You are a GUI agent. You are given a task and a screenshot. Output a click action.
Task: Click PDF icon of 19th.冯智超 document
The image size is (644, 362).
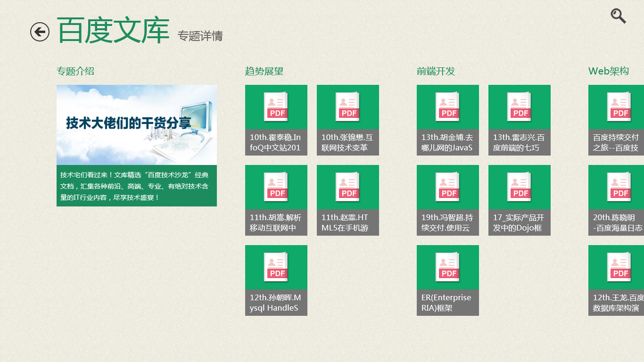tap(448, 187)
